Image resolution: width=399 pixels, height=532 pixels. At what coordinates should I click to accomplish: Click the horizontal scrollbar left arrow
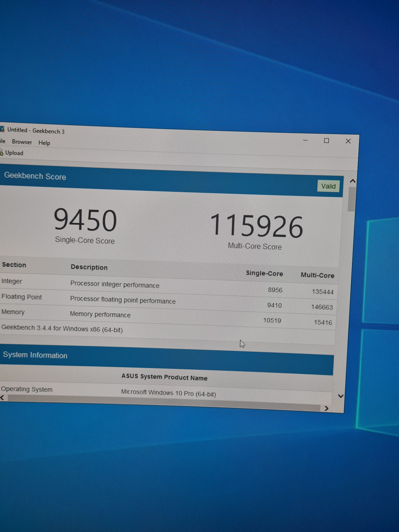click(x=2, y=398)
